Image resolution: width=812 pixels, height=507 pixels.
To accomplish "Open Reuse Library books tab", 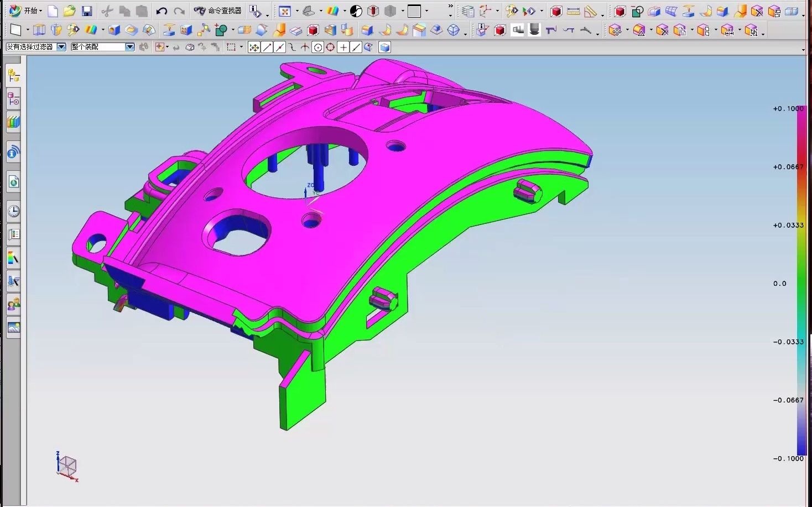I will click(x=14, y=122).
